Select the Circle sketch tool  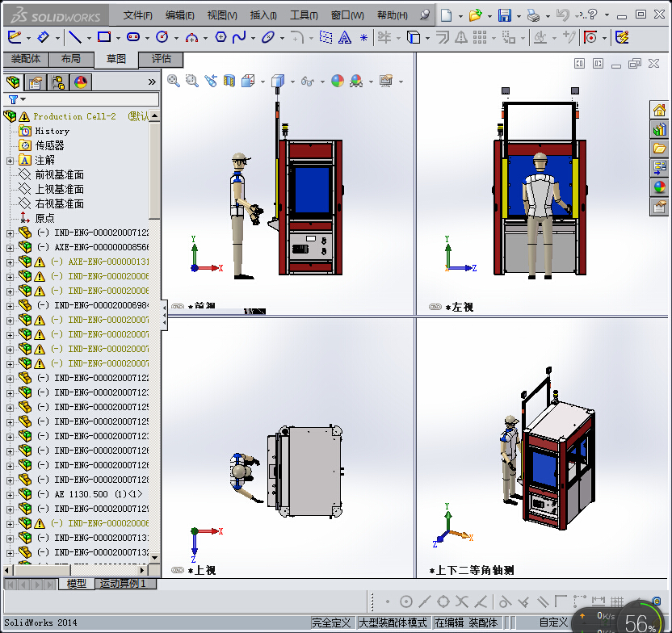pos(162,37)
